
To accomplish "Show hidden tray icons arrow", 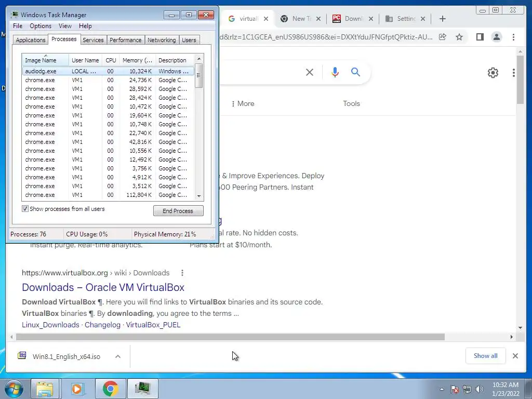I will pos(442,389).
